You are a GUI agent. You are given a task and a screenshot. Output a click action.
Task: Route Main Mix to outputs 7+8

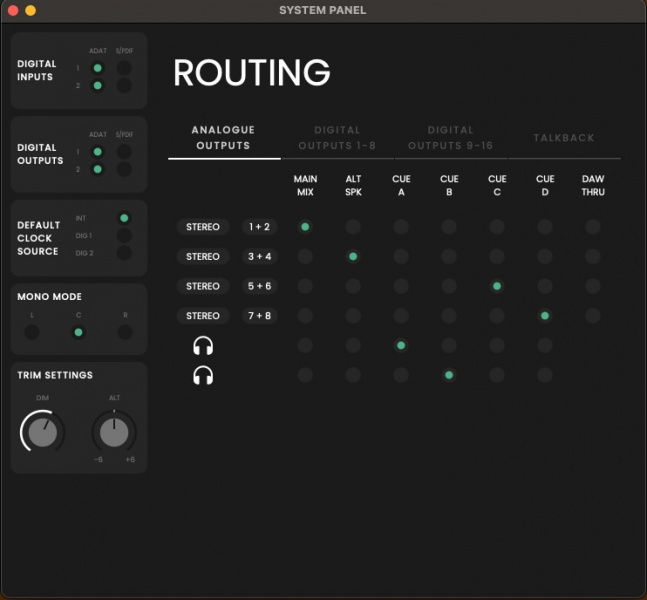pos(305,316)
